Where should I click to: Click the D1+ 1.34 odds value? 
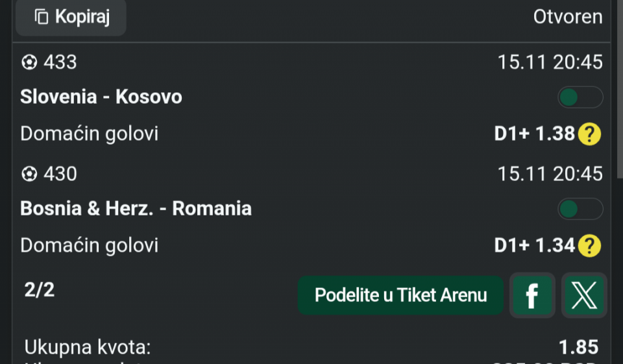pyautogui.click(x=534, y=246)
